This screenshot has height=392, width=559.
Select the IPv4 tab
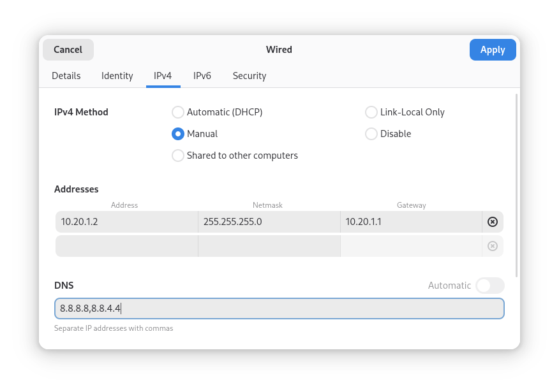pos(163,76)
